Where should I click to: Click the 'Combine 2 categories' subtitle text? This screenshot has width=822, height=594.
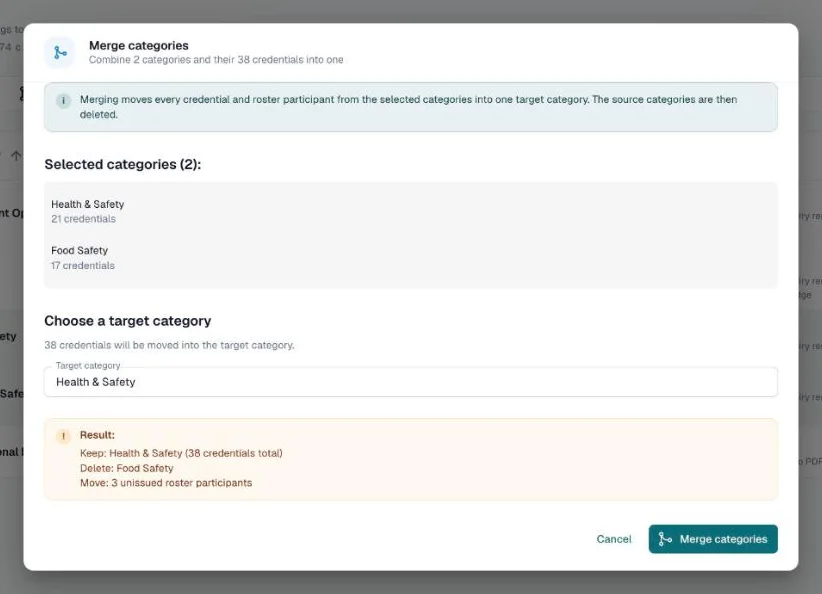216,60
